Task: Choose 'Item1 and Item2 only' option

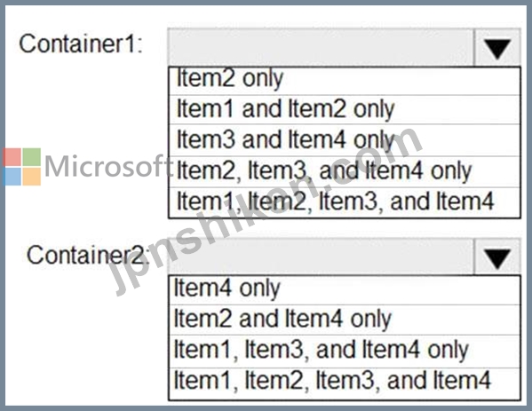Action: point(345,109)
